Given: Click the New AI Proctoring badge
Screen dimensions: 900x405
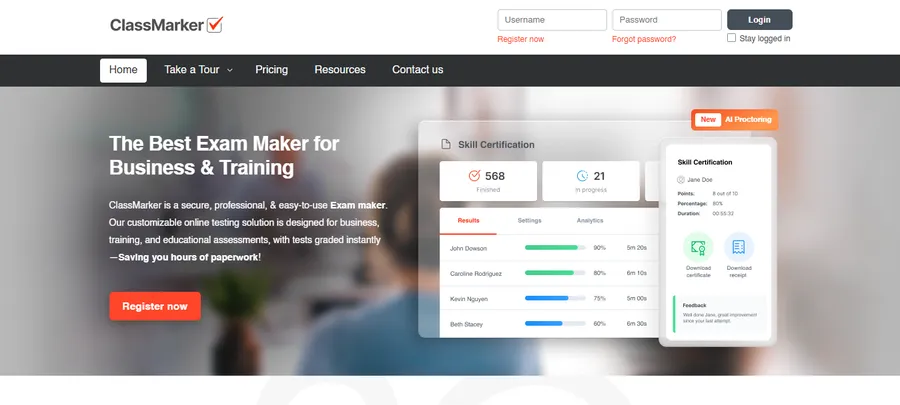Looking at the screenshot, I should point(734,119).
